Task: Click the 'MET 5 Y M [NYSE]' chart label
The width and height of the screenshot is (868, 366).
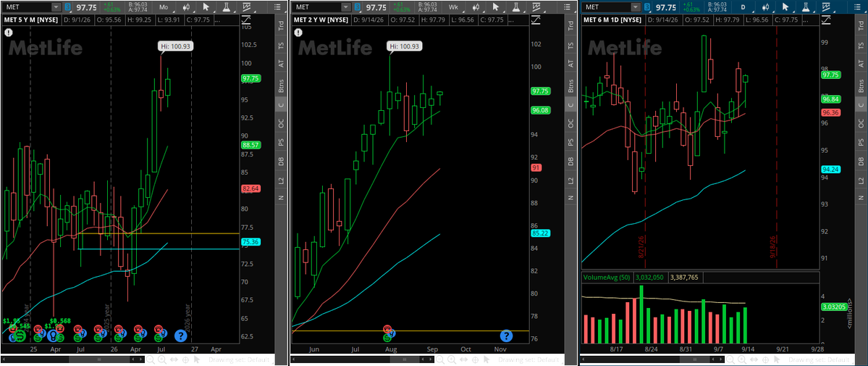Action: pyautogui.click(x=32, y=20)
